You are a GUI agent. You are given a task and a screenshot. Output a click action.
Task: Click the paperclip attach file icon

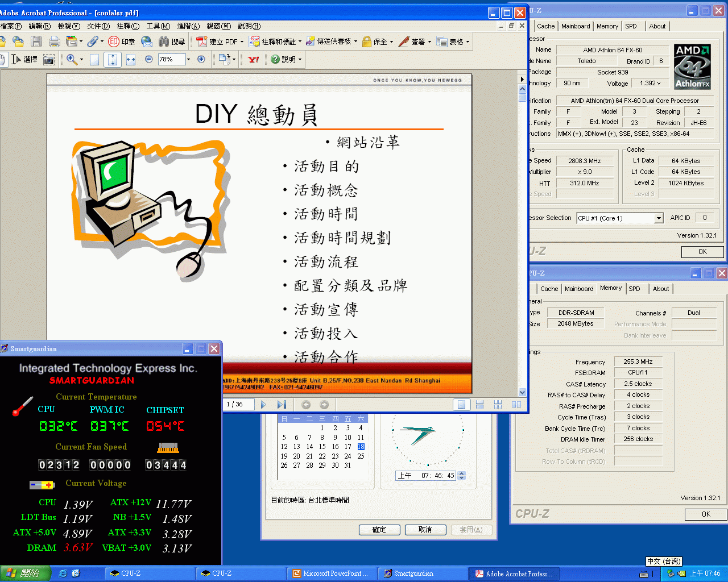click(x=92, y=41)
